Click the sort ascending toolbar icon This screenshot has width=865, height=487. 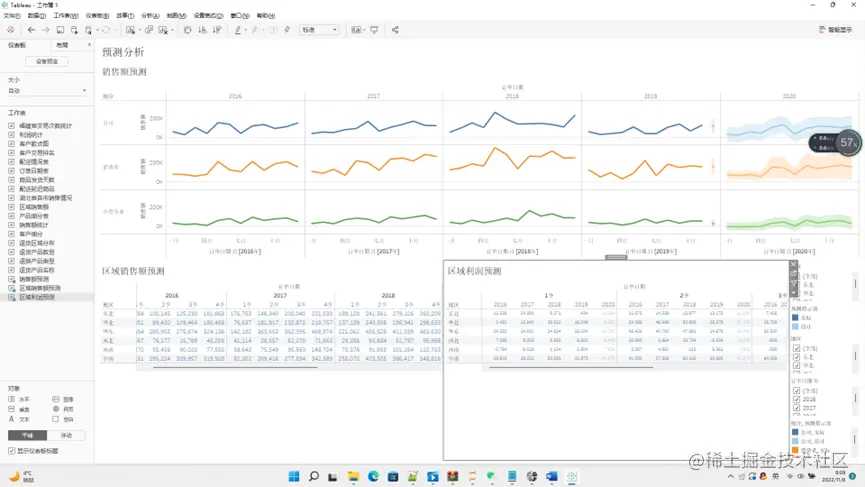click(202, 30)
